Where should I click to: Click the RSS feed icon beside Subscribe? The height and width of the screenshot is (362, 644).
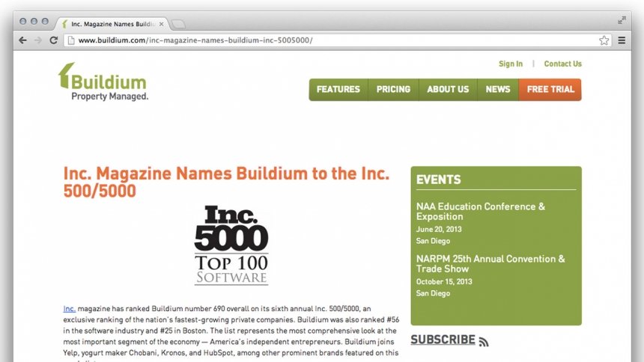[484, 342]
